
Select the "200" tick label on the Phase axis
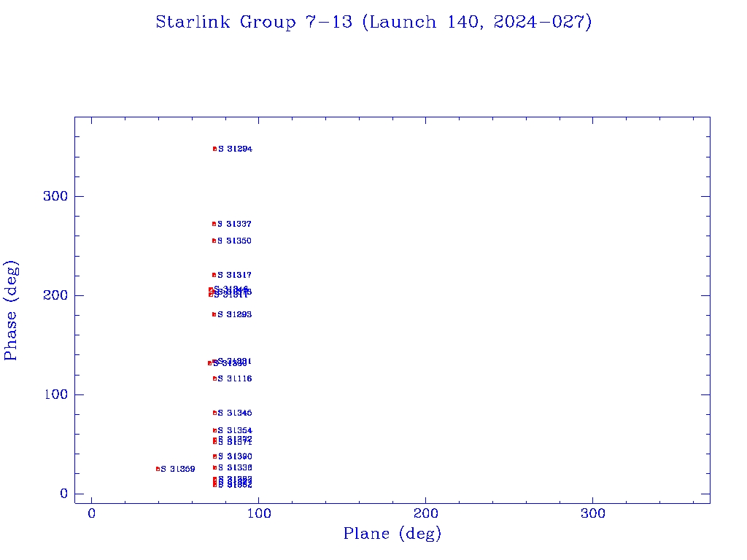click(55, 295)
